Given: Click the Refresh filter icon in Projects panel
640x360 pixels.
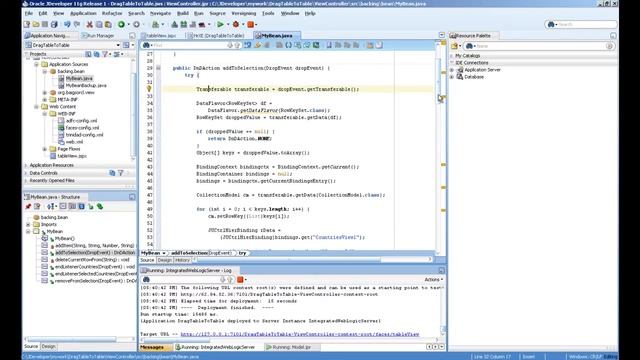Looking at the screenshot, I should tap(96, 54).
